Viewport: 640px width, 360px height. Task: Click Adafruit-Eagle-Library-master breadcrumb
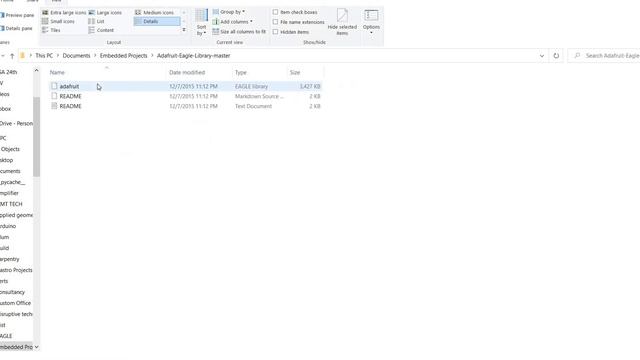193,56
